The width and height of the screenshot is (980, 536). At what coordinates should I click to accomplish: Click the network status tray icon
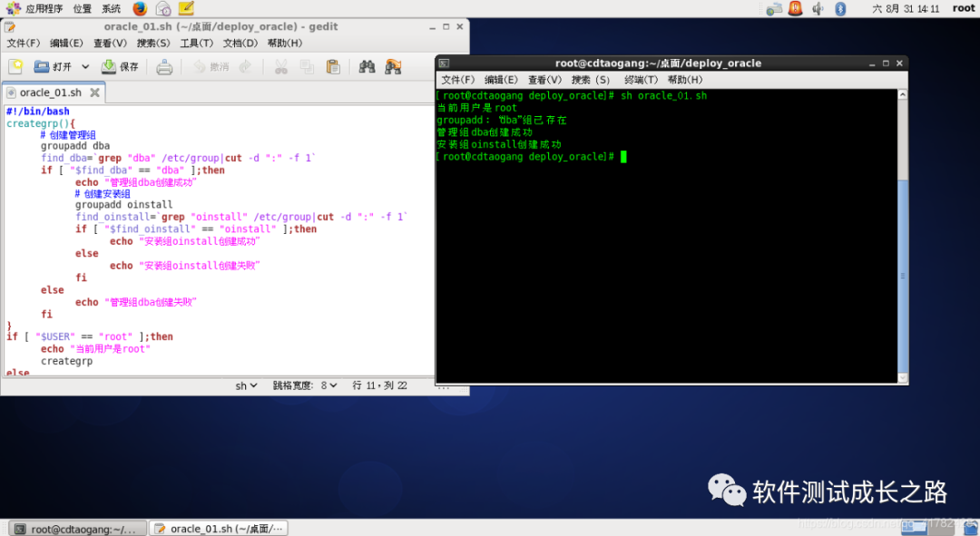[x=774, y=9]
